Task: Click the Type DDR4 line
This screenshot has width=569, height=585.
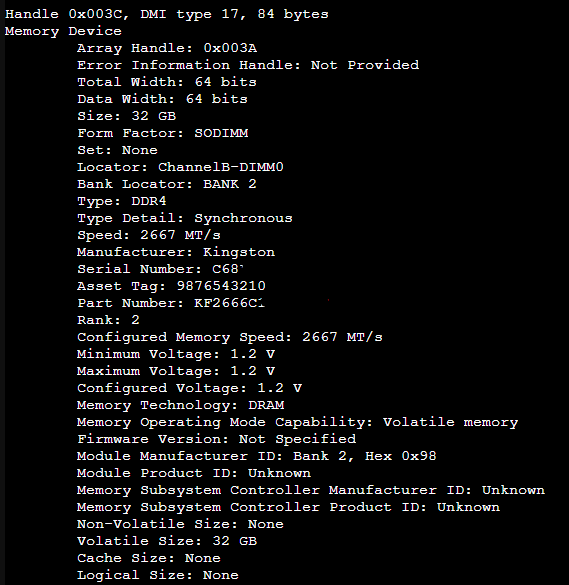Action: [122, 201]
